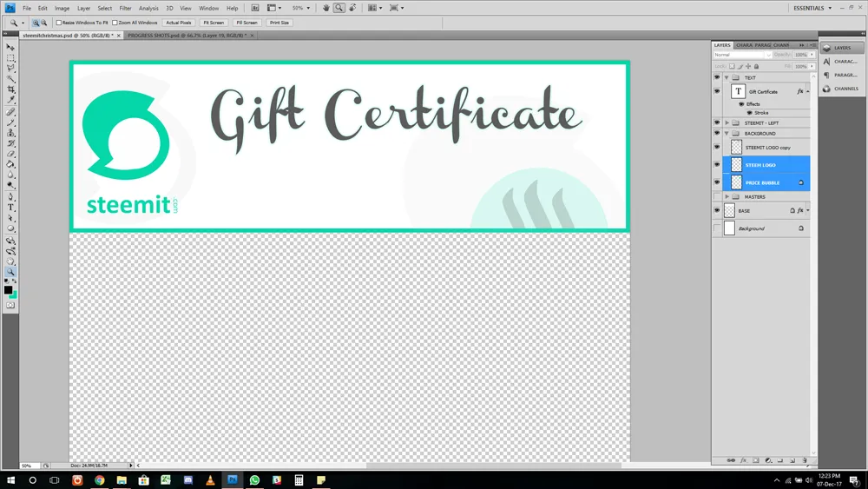Screen dimensions: 868x489
Task: Select the Zoom tool in toolbox
Action: pyautogui.click(x=10, y=272)
